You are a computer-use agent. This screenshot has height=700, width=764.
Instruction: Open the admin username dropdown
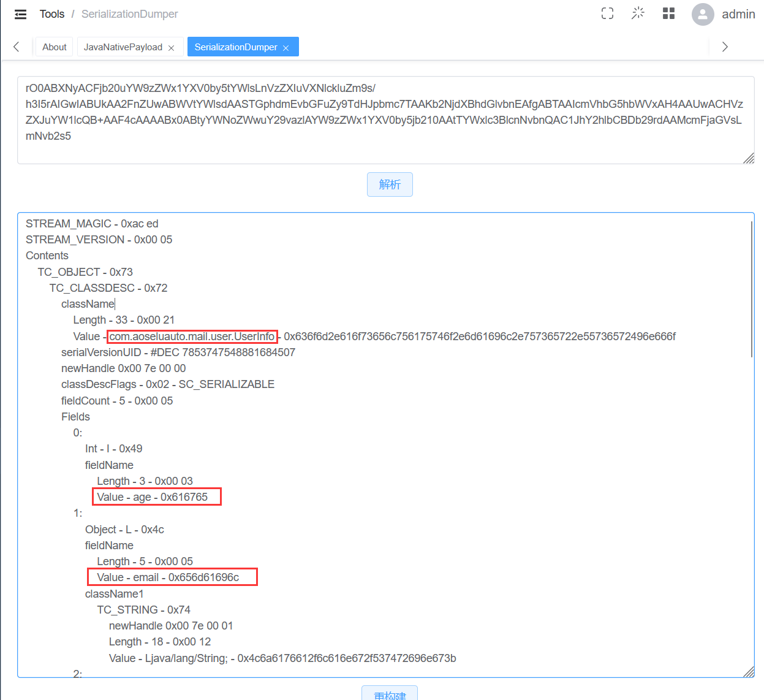(738, 14)
